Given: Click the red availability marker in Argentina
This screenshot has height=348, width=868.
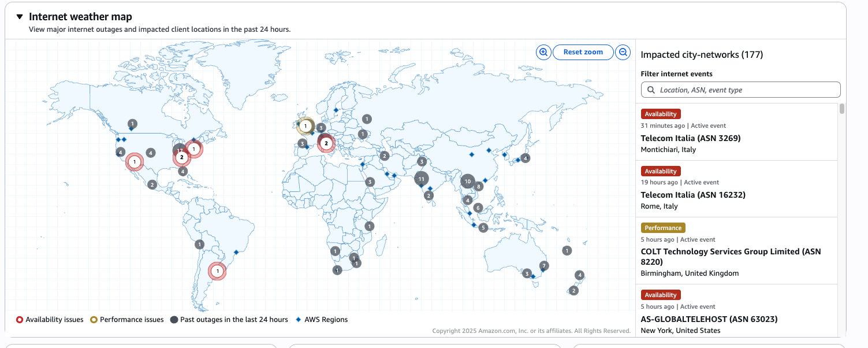Looking at the screenshot, I should [217, 271].
